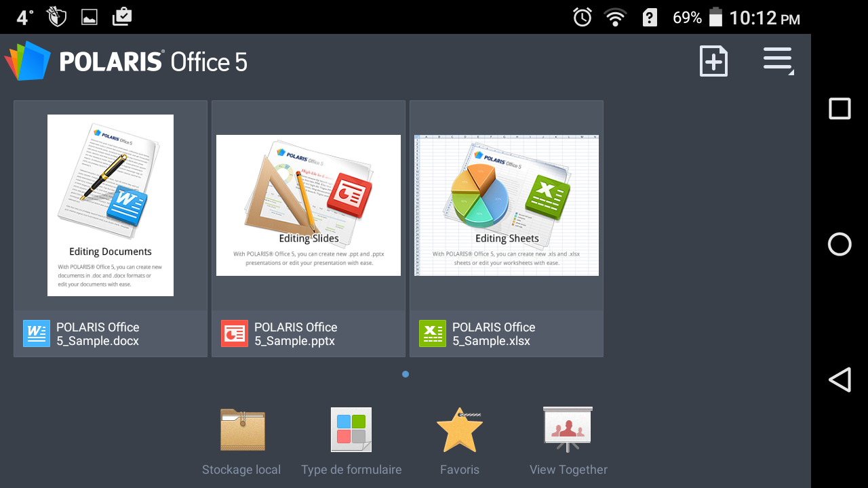Tap the View Together label
Viewport: 868px width, 488px height.
(x=568, y=470)
